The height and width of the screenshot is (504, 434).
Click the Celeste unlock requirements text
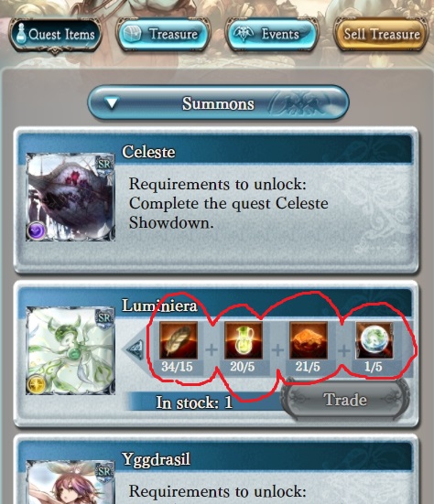[x=228, y=203]
